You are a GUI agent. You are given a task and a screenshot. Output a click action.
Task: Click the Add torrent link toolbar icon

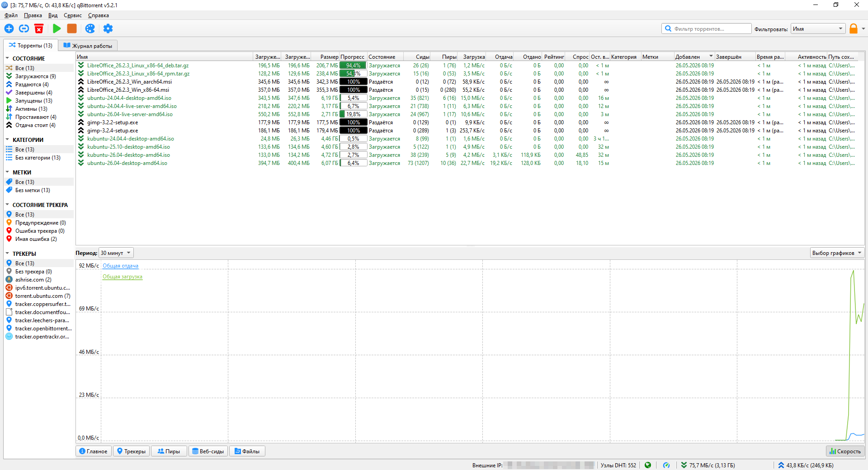click(x=24, y=28)
